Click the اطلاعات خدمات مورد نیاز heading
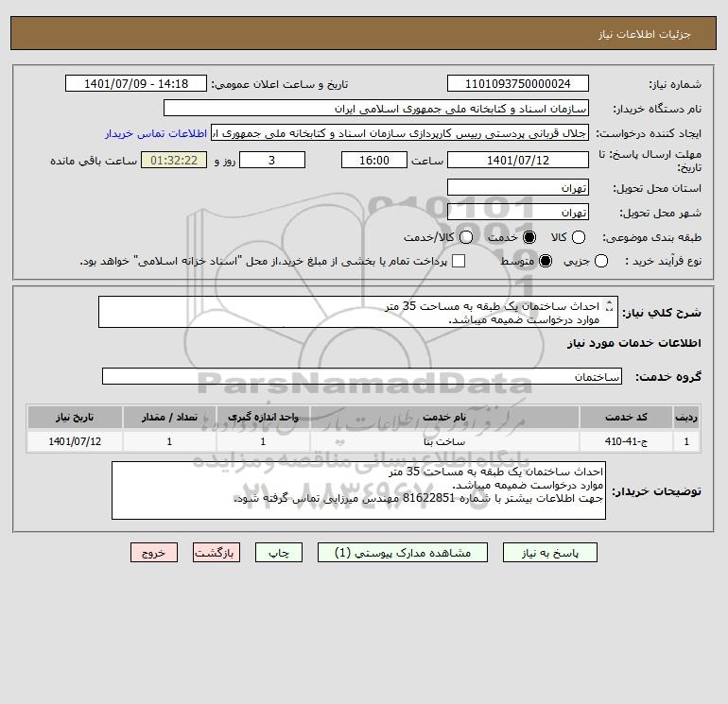This screenshot has width=728, height=704. coord(633,343)
